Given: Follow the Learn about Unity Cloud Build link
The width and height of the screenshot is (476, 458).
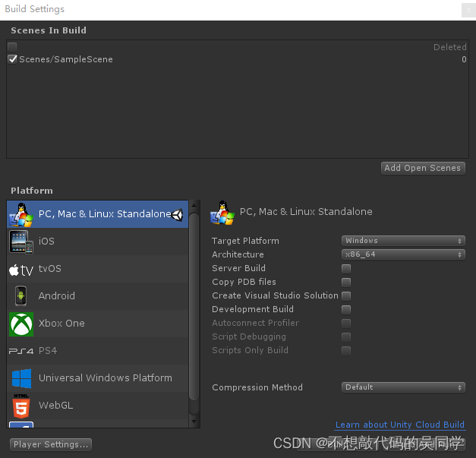Looking at the screenshot, I should 399,425.
